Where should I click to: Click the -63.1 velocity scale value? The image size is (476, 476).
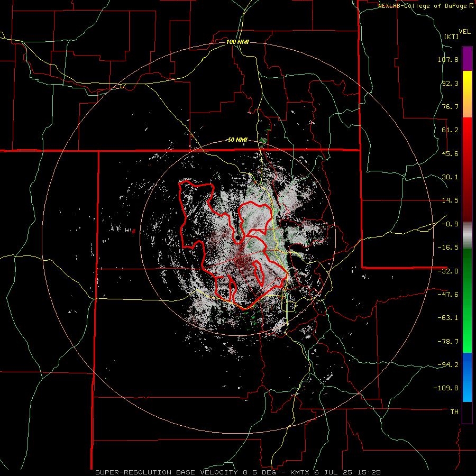[448, 318]
